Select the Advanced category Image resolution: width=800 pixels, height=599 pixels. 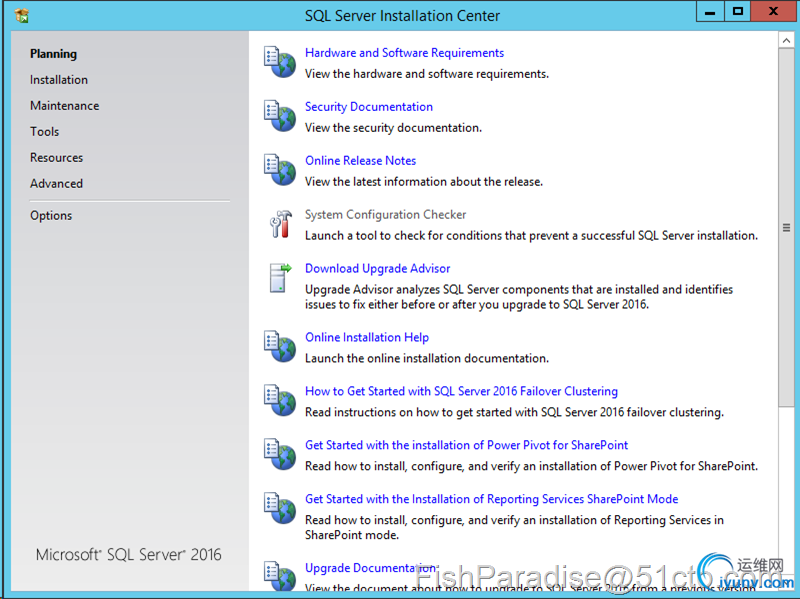56,184
